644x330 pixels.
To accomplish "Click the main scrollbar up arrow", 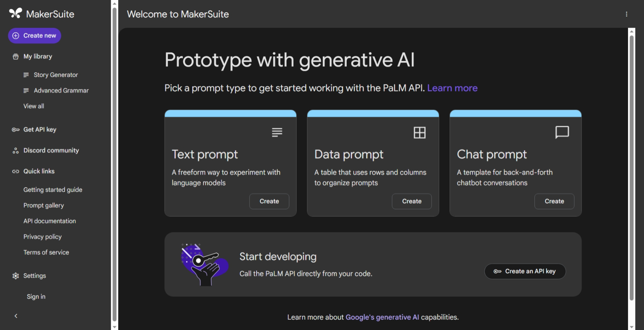I will [x=632, y=31].
